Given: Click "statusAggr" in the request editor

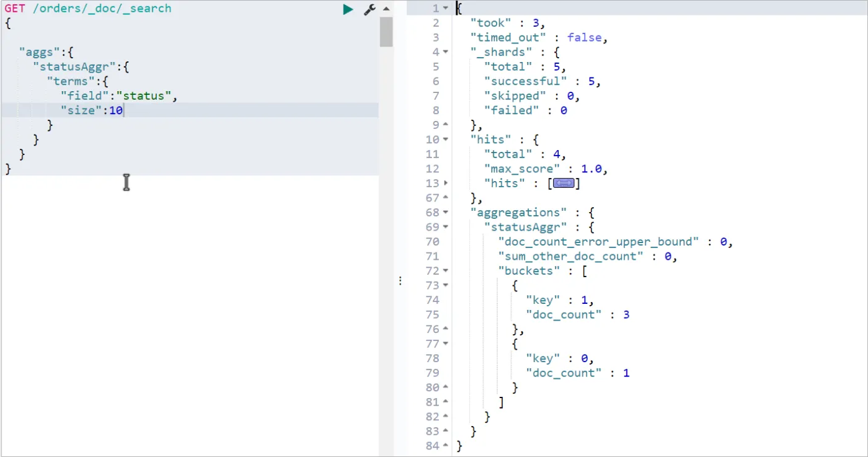Looking at the screenshot, I should [74, 67].
